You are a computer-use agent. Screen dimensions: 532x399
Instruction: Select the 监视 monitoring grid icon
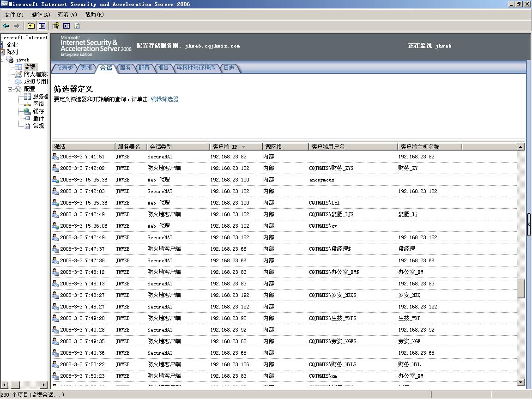click(x=18, y=67)
